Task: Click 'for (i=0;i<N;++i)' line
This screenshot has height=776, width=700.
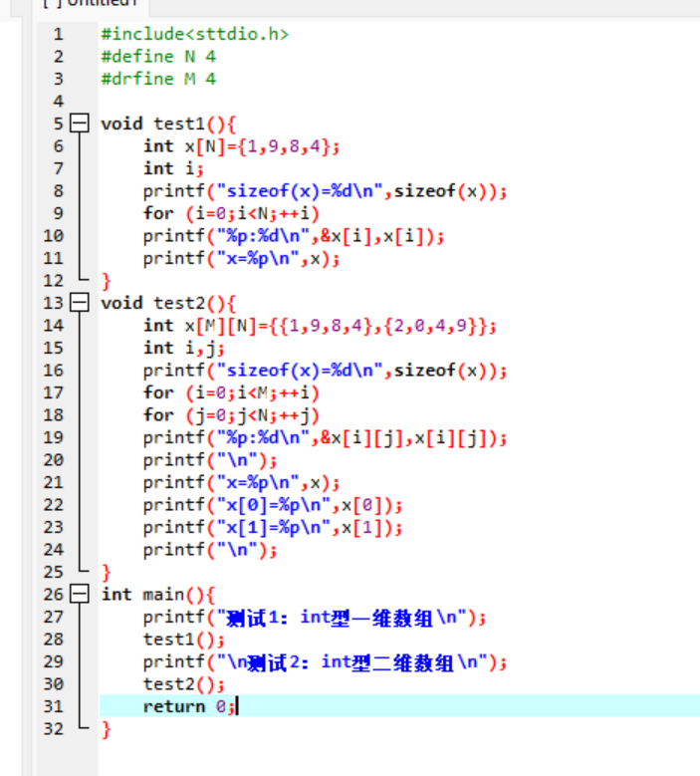Action: [x=231, y=213]
